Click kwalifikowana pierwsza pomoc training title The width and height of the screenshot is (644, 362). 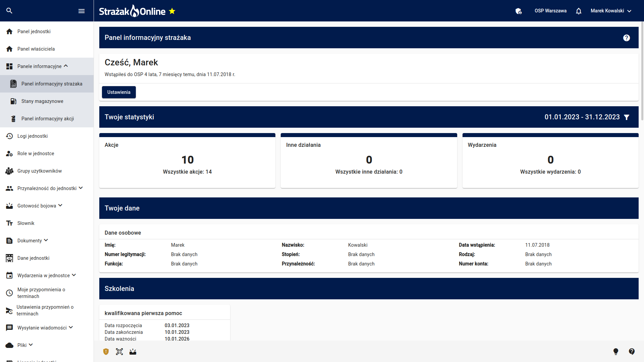click(143, 313)
